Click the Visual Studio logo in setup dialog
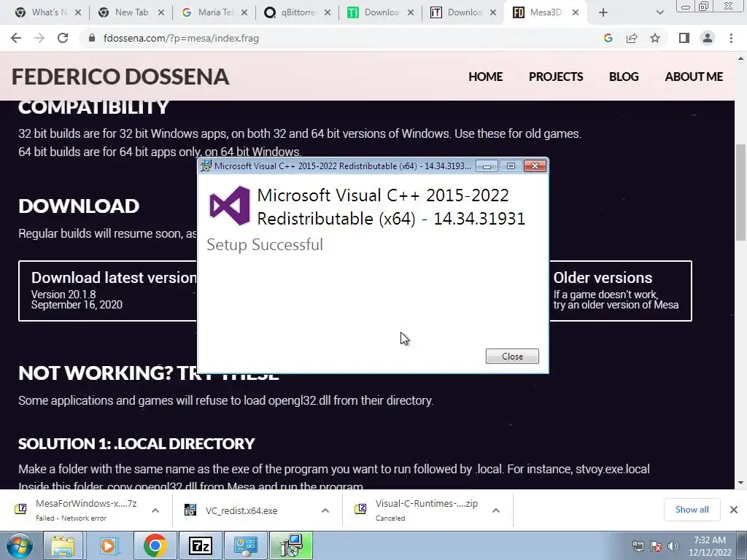The width and height of the screenshot is (747, 560). tap(230, 206)
